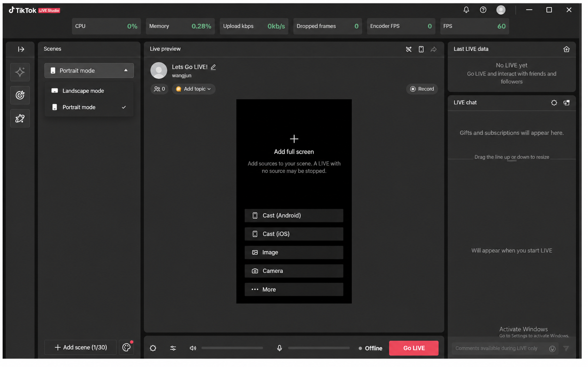The image size is (588, 367).
Task: Expand the Add topic dropdown
Action: pyautogui.click(x=193, y=89)
